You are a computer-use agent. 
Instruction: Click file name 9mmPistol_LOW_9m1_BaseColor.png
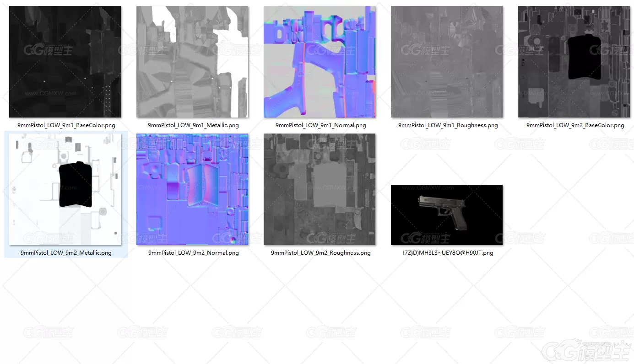point(65,125)
